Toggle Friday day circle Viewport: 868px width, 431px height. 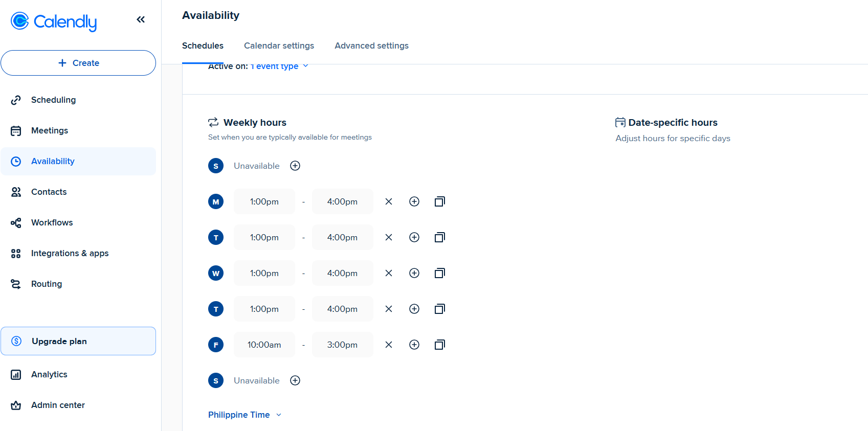point(216,345)
